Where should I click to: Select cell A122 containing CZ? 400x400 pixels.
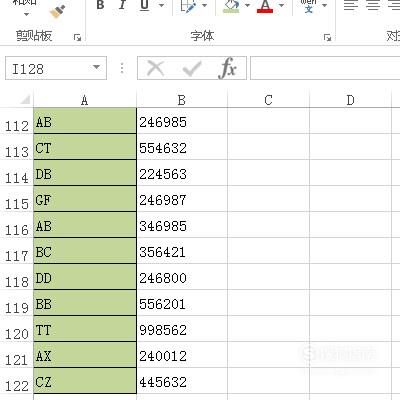pos(85,381)
